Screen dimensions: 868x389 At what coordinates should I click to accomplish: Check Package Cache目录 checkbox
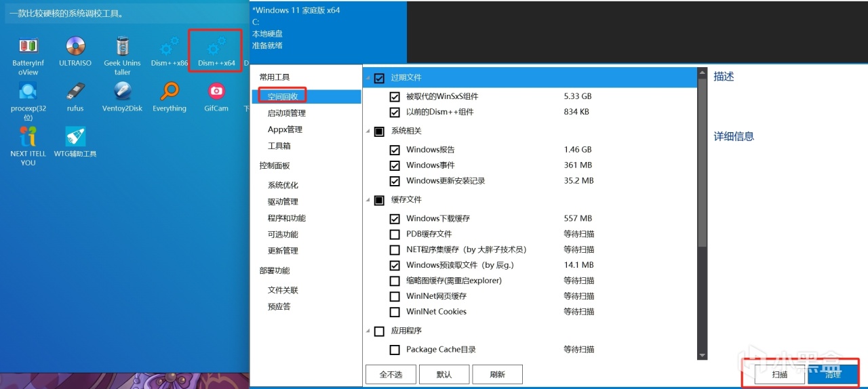coord(395,350)
